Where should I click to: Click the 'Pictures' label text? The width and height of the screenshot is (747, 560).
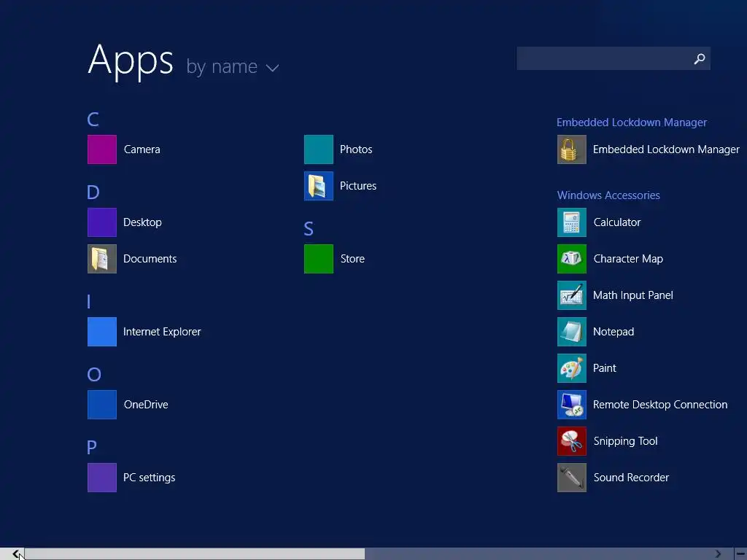click(x=358, y=186)
